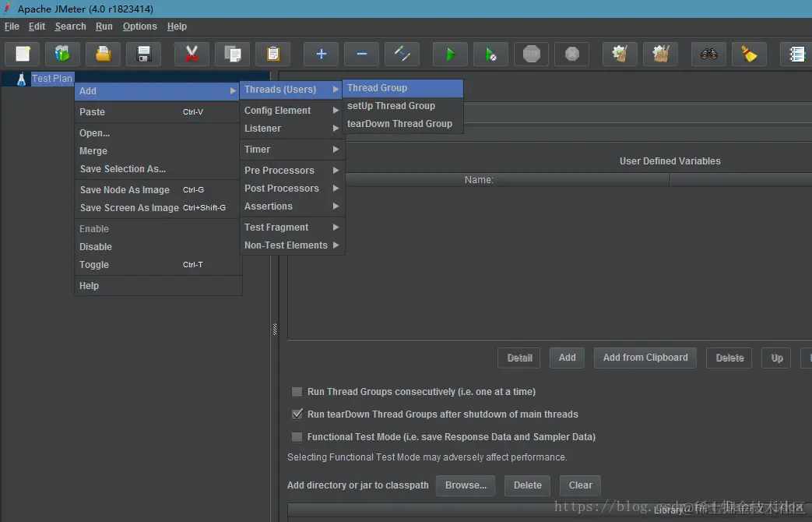The image size is (812, 522).
Task: Expand Post Processors submenu
Action: (x=291, y=189)
